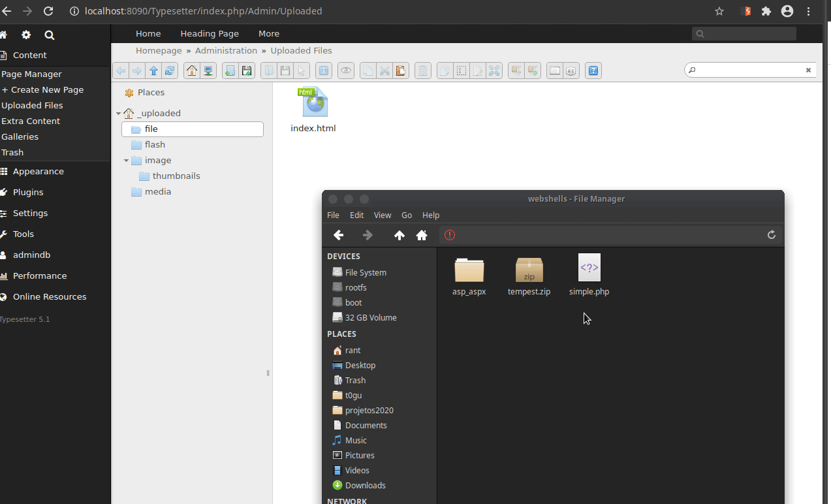Refresh the directory tree with the reload icon
Image resolution: width=831 pixels, height=504 pixels.
[169, 71]
